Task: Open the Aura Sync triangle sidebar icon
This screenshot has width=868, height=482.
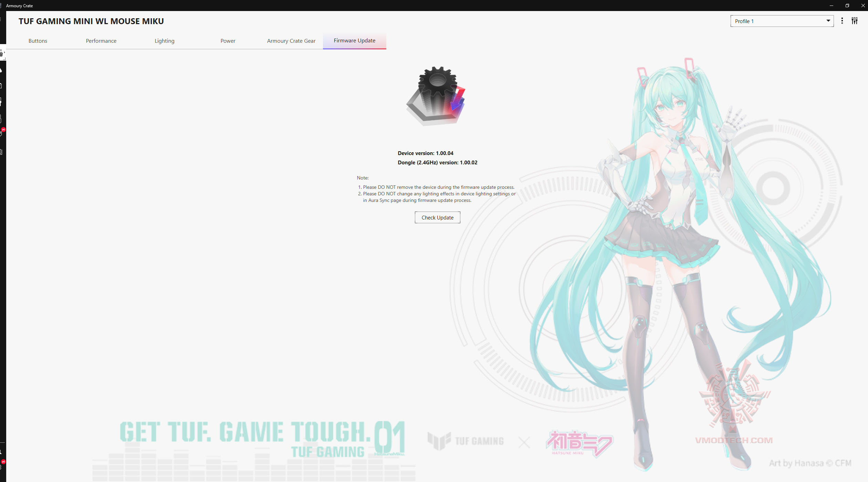Action: click(1, 70)
